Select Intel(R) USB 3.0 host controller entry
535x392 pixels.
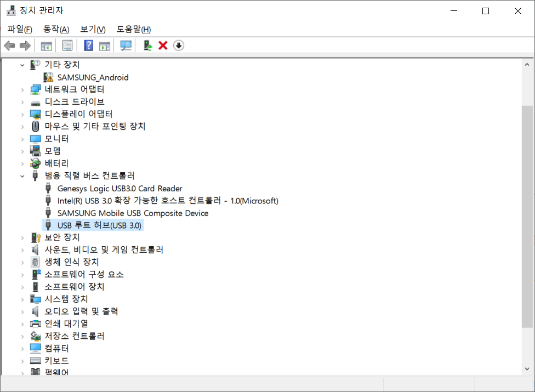[x=168, y=201]
